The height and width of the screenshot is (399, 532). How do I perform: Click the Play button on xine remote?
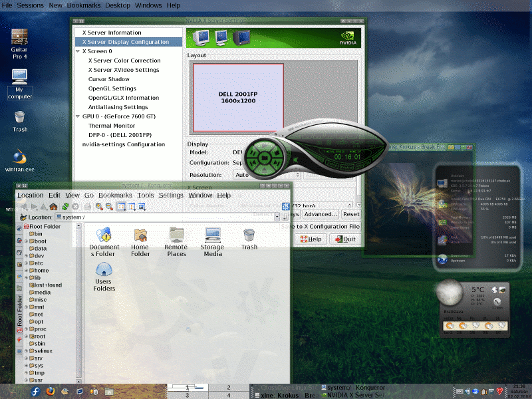(265, 146)
